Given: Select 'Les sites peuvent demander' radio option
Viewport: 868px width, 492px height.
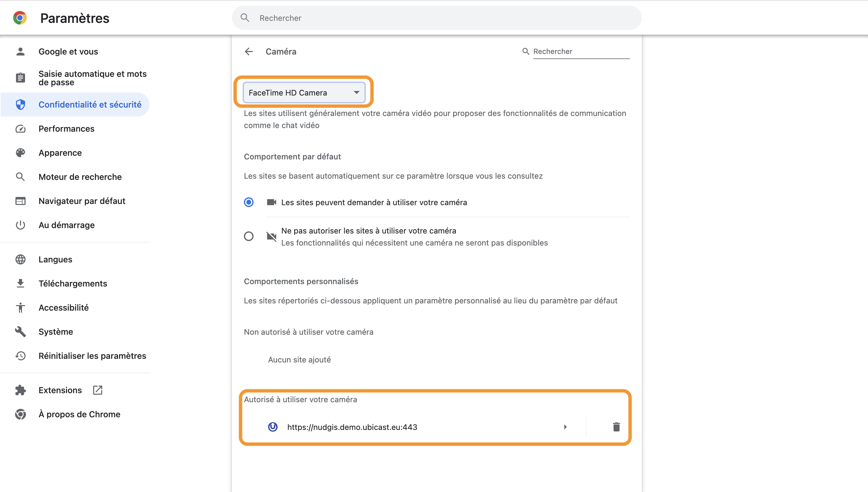Looking at the screenshot, I should 248,202.
